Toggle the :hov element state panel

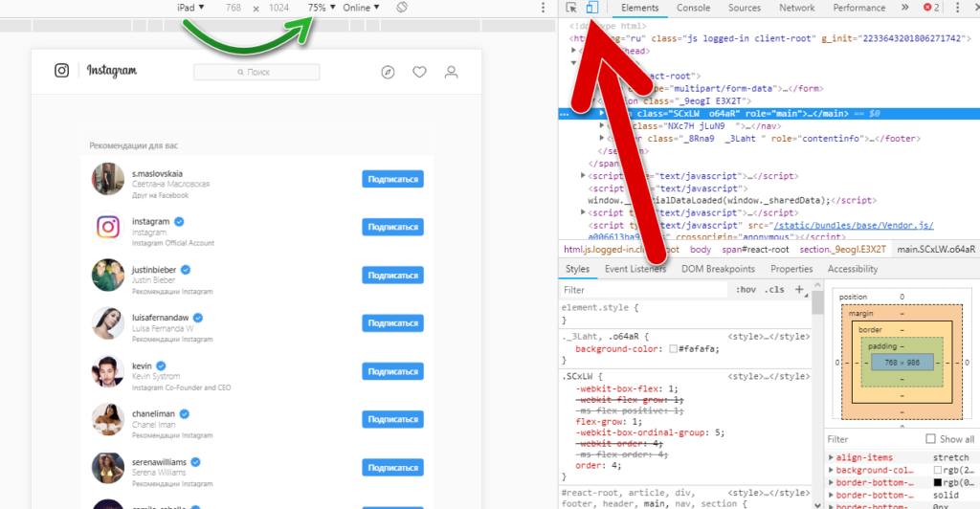(x=746, y=289)
